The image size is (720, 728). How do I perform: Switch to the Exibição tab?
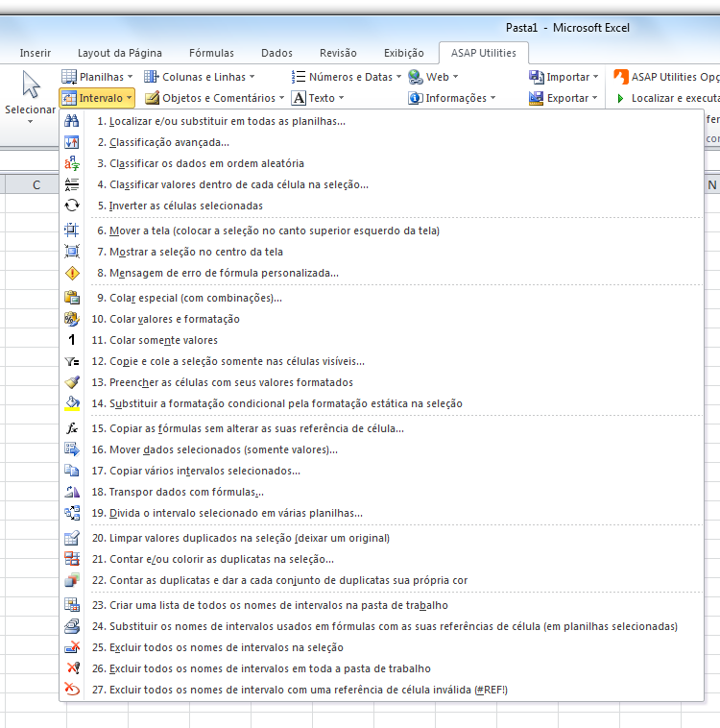404,53
